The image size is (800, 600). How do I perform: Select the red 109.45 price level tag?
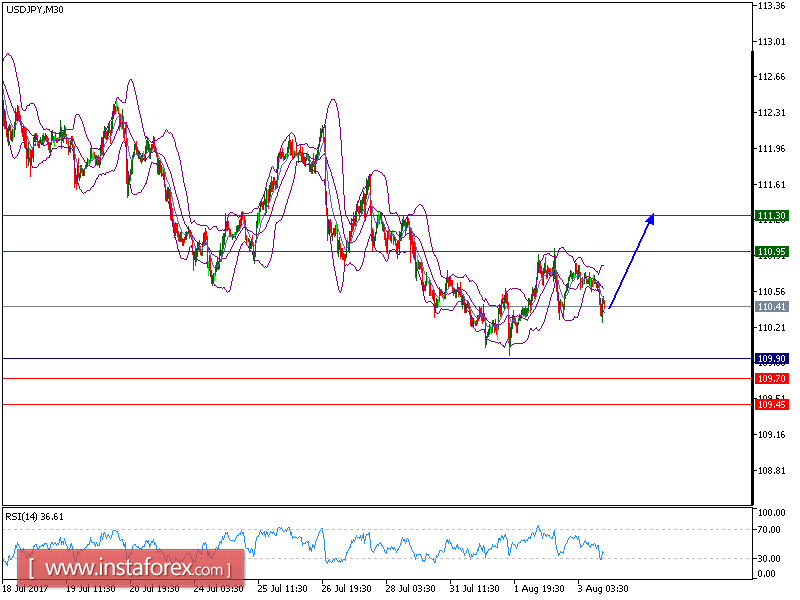coord(770,402)
